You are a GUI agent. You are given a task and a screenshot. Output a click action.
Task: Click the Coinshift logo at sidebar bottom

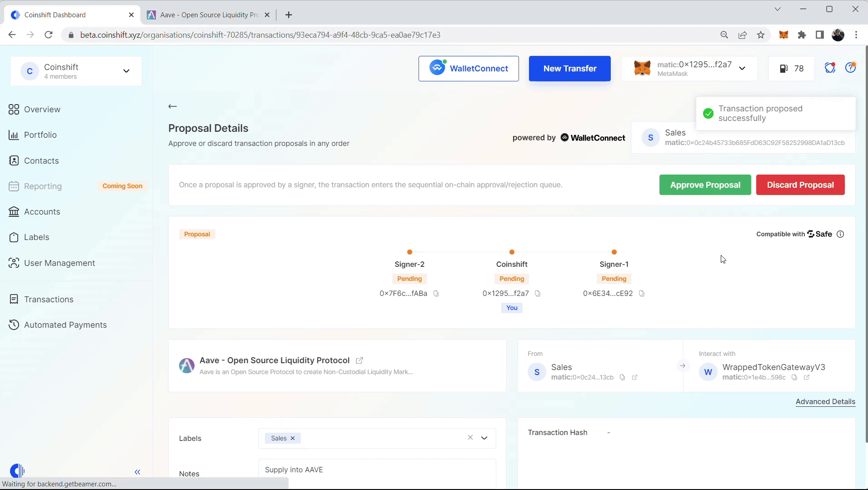click(x=17, y=471)
